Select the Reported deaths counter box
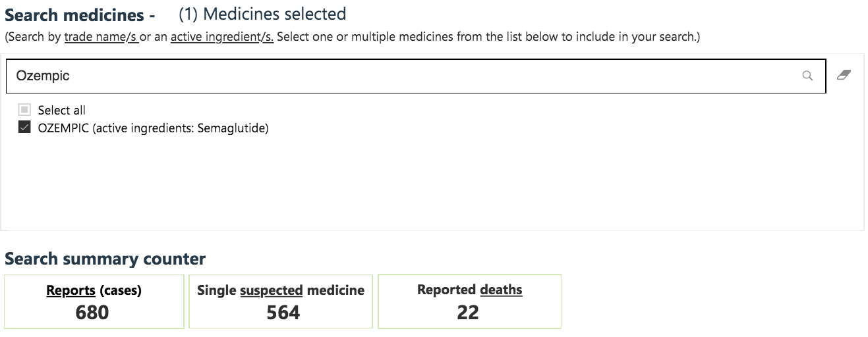868x337 pixels. [469, 301]
